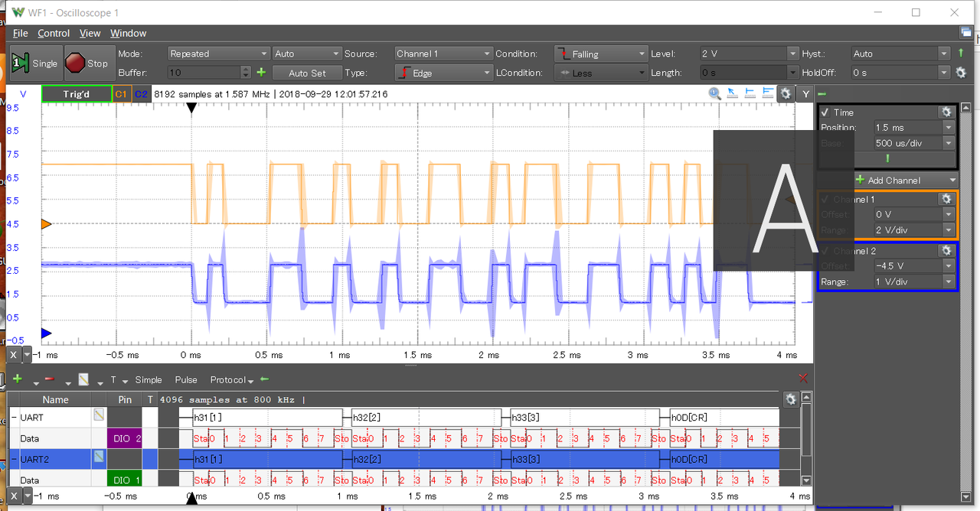Open the Window menu
Viewport: 980px width, 511px height.
pyautogui.click(x=128, y=33)
